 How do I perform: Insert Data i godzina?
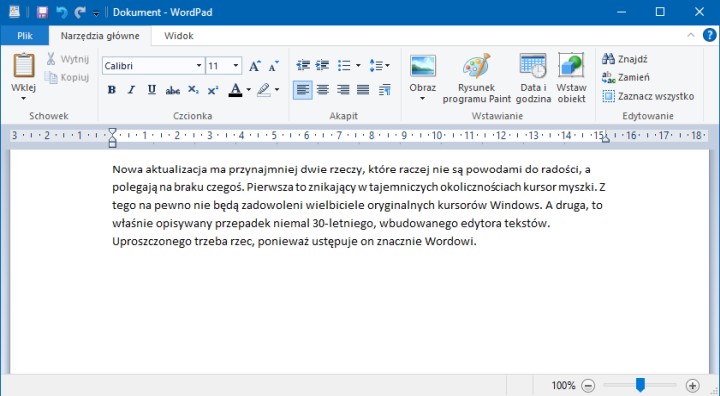coord(533,78)
